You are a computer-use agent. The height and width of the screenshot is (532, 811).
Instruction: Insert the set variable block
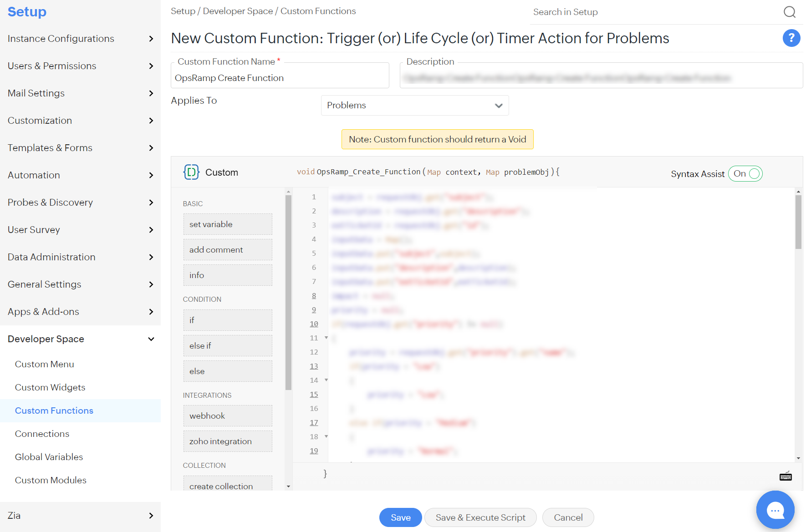[x=228, y=224]
